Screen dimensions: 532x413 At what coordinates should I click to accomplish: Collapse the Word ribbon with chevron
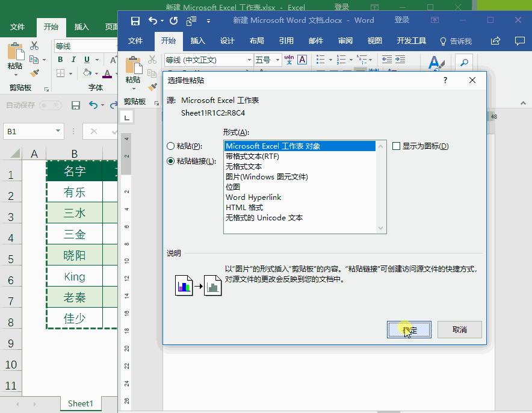(523, 103)
